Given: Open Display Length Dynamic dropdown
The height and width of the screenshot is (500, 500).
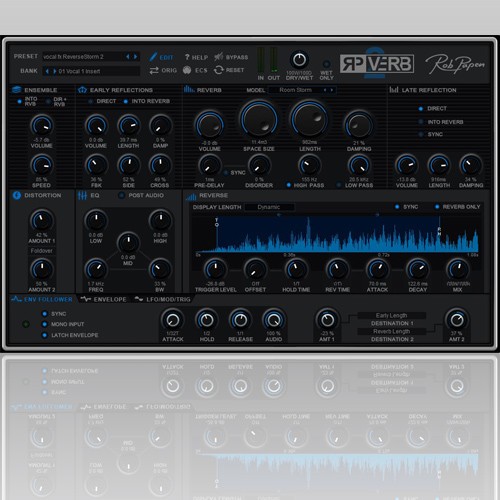Looking at the screenshot, I should click(x=269, y=207).
